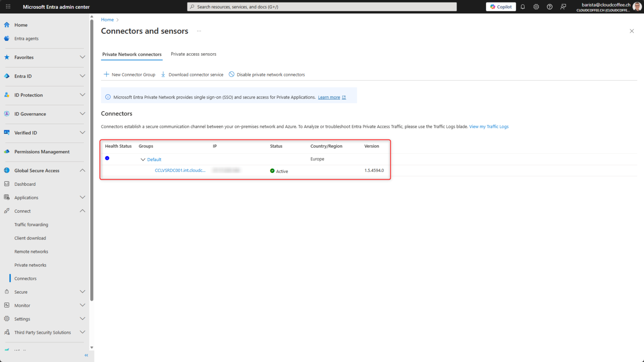Open the account profile picture

point(637,7)
